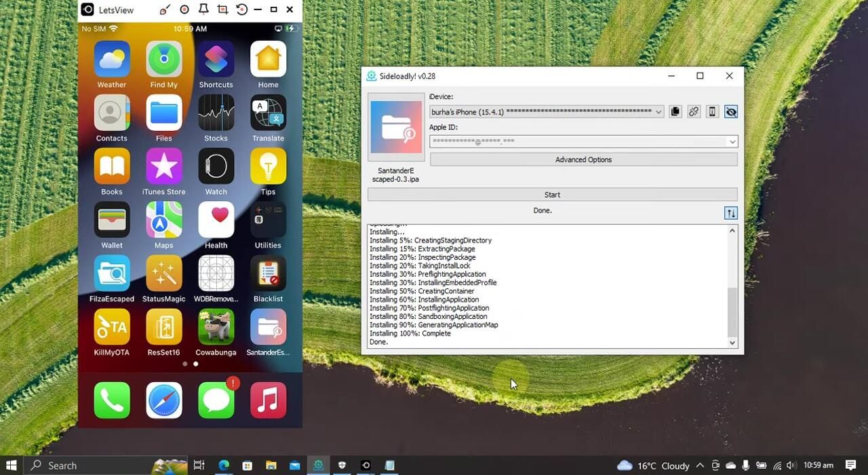Select the first iPhone home page dot
Image resolution: width=868 pixels, height=475 pixels.
point(184,364)
